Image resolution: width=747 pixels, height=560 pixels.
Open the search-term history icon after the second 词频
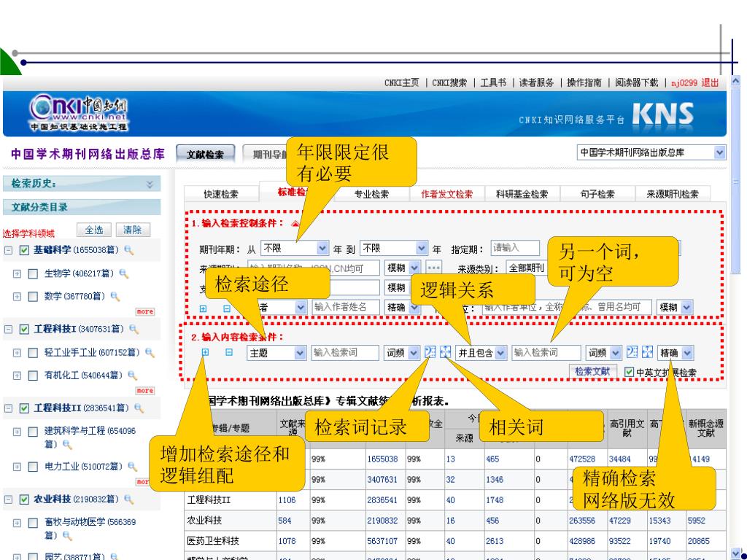(x=632, y=352)
